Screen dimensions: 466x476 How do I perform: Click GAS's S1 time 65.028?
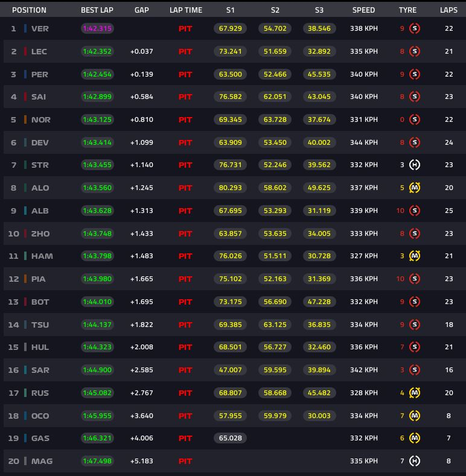tap(230, 438)
